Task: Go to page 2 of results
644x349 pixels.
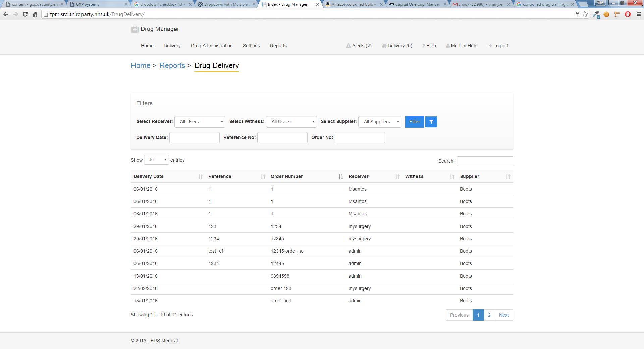Action: 489,315
